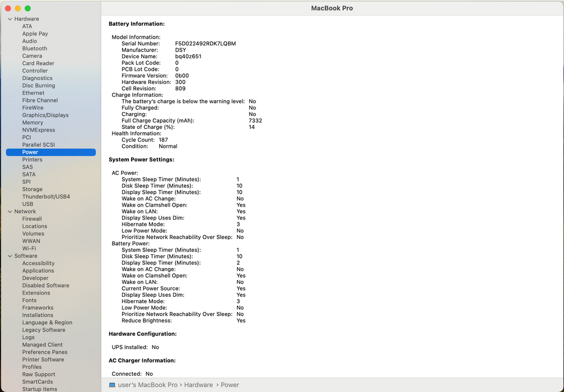Select Frameworks under Software
This screenshot has height=392, width=564.
38,308
